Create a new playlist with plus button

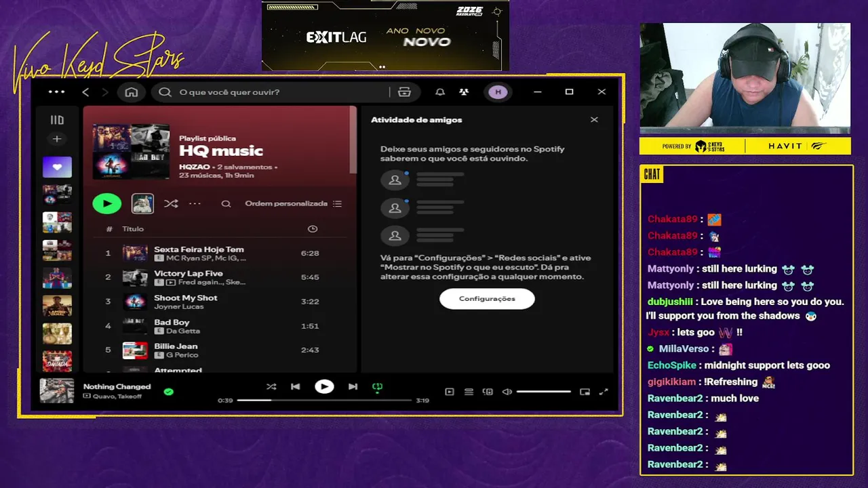click(57, 139)
